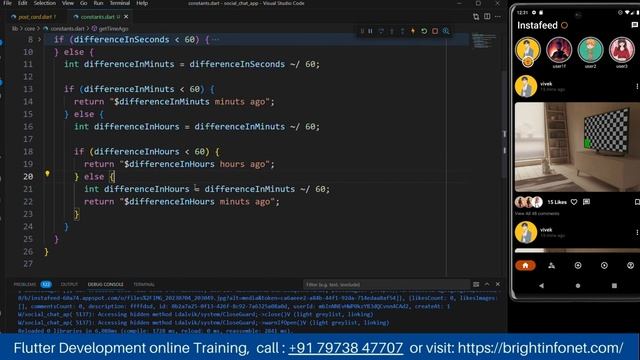640x360 pixels.
Task: Open user3 story
Action: [622, 50]
